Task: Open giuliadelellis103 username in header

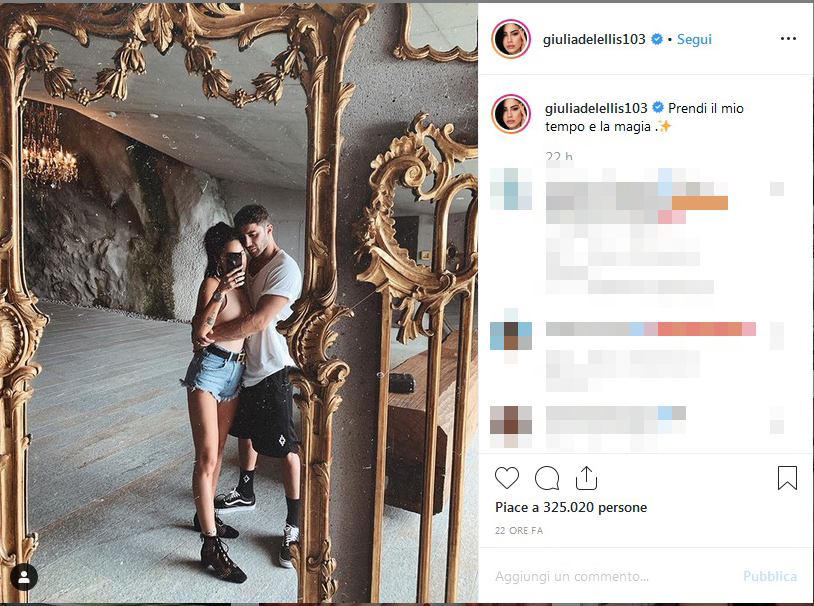Action: pyautogui.click(x=594, y=39)
